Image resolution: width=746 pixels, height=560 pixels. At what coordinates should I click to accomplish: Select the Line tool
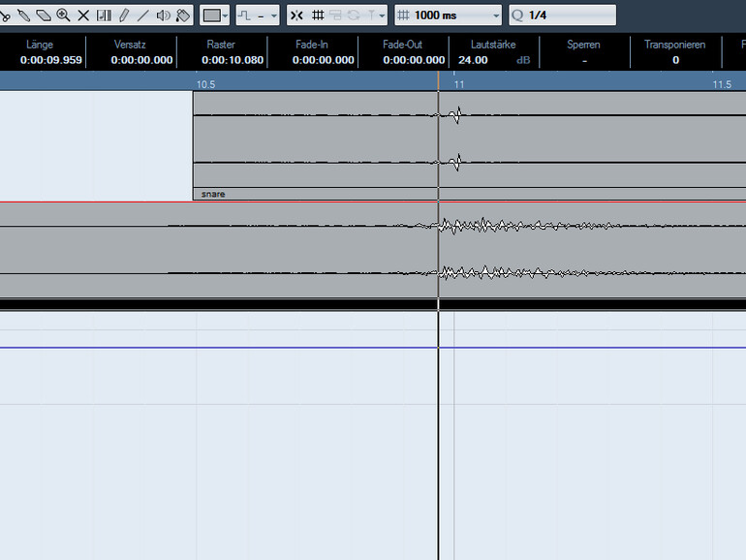click(142, 16)
